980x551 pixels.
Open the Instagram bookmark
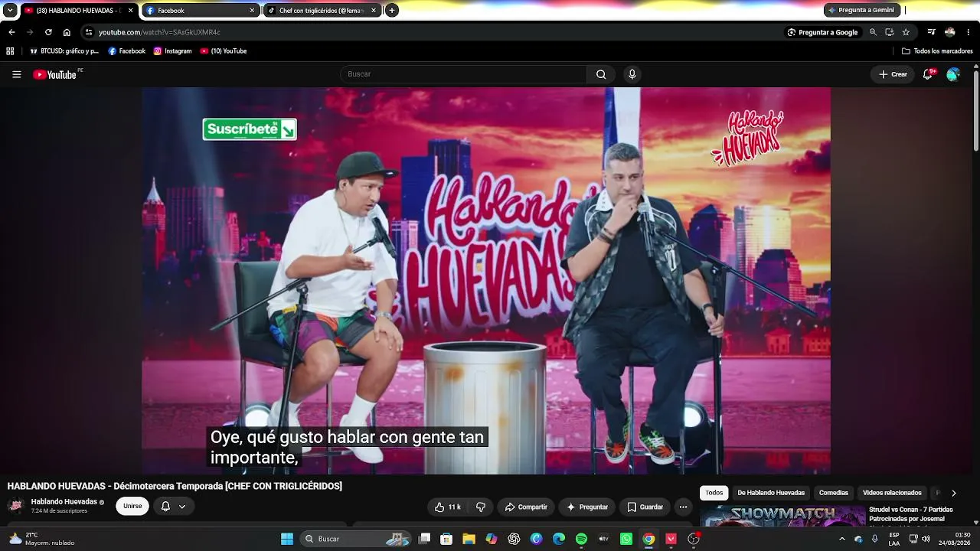173,51
